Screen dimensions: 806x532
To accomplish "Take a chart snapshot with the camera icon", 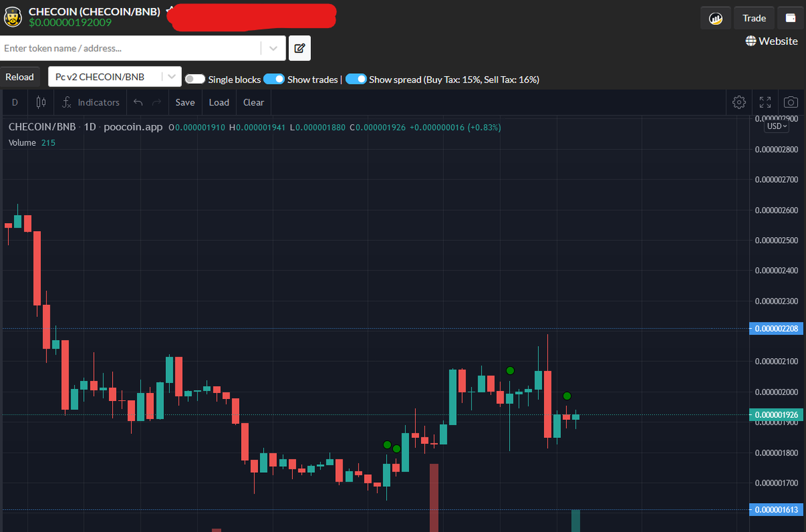I will pos(791,102).
